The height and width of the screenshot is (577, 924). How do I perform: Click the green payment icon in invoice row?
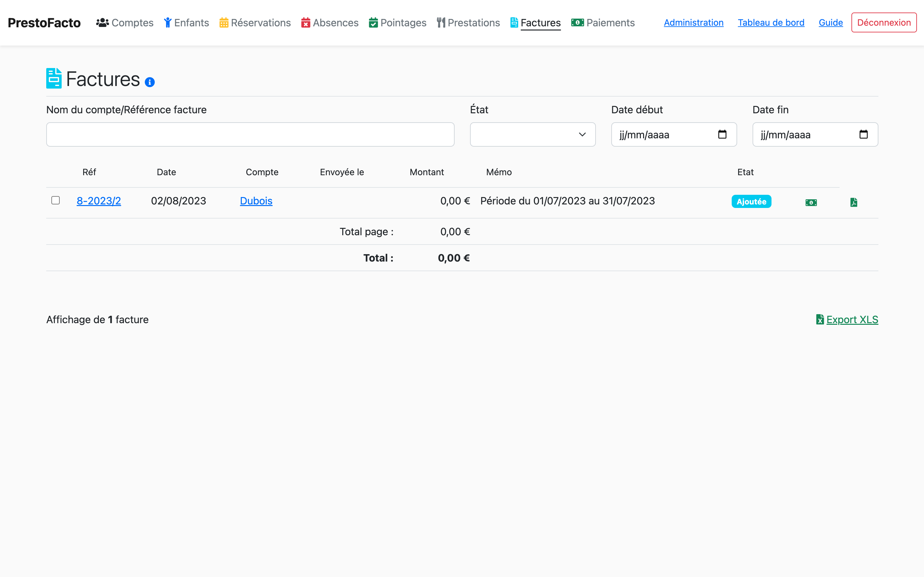811,202
